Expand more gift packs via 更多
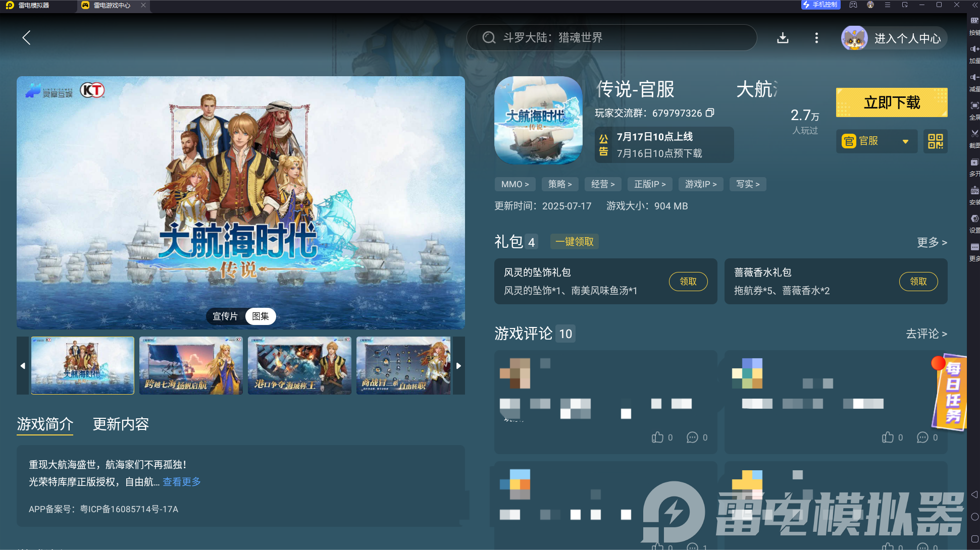Viewport: 980px width, 550px height. (932, 242)
